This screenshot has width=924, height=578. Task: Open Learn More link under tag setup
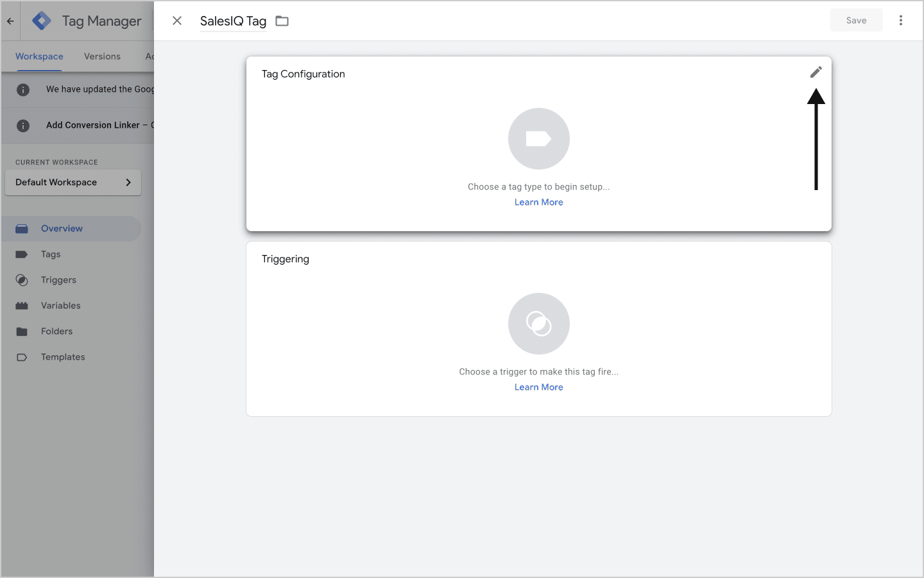pyautogui.click(x=539, y=202)
